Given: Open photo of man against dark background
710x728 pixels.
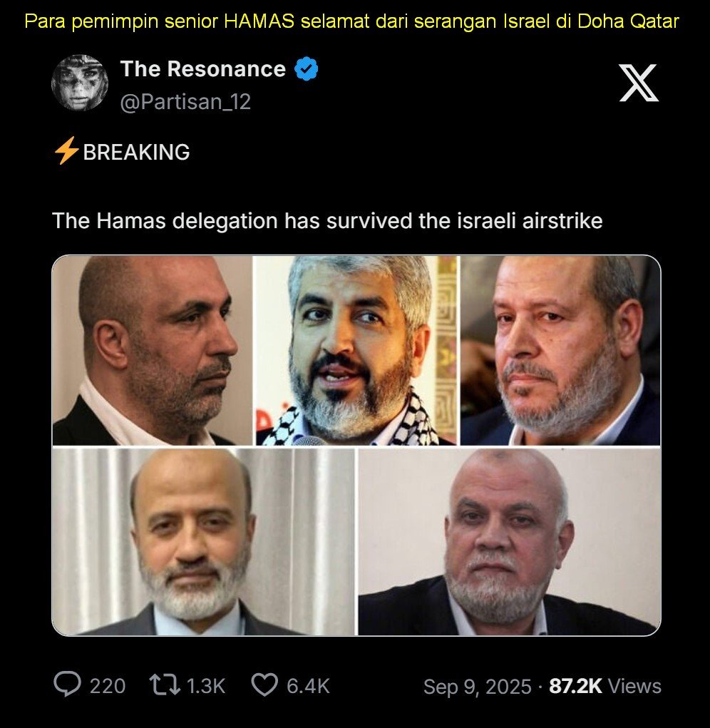Looking at the screenshot, I should pos(560,351).
